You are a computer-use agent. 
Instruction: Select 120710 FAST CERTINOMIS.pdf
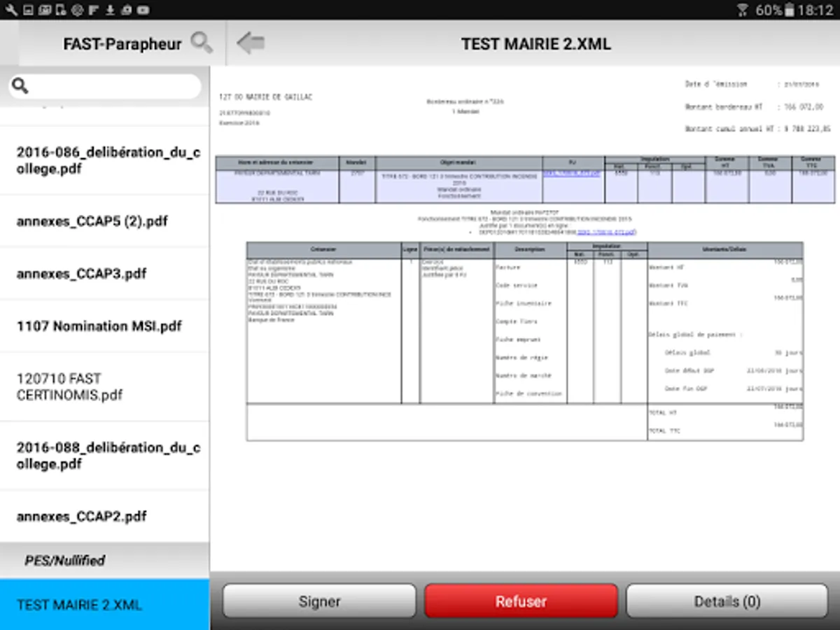tap(105, 386)
